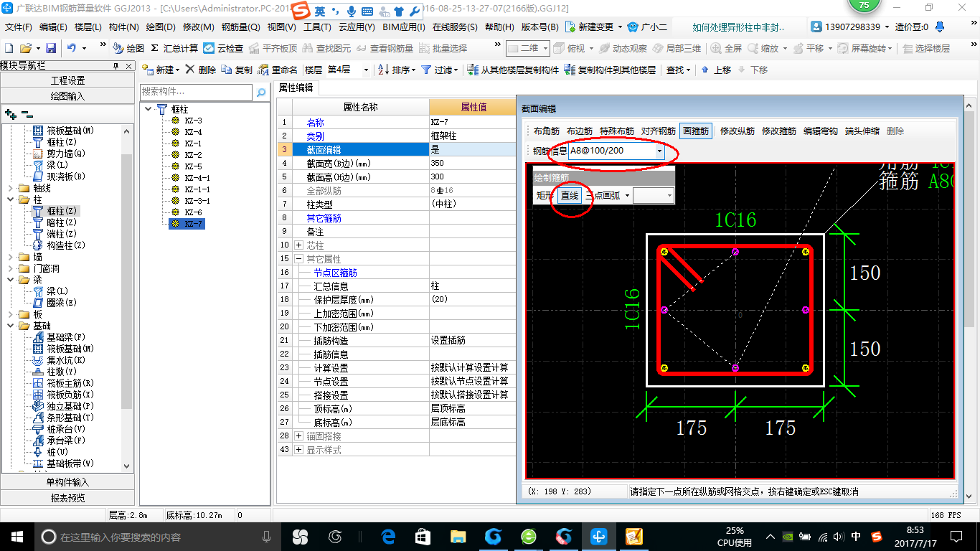The height and width of the screenshot is (551, 980).
Task: Toggle 编辑弯钩 edit hook tool
Action: tap(821, 131)
